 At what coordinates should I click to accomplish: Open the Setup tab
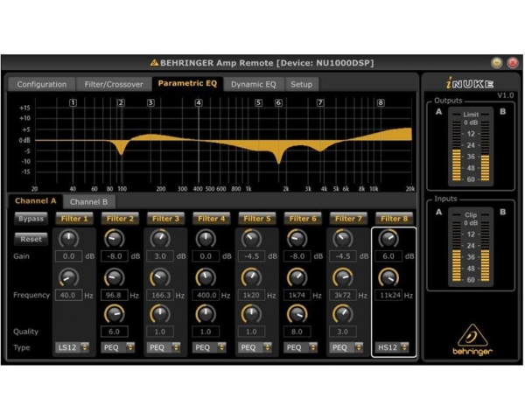pos(301,84)
